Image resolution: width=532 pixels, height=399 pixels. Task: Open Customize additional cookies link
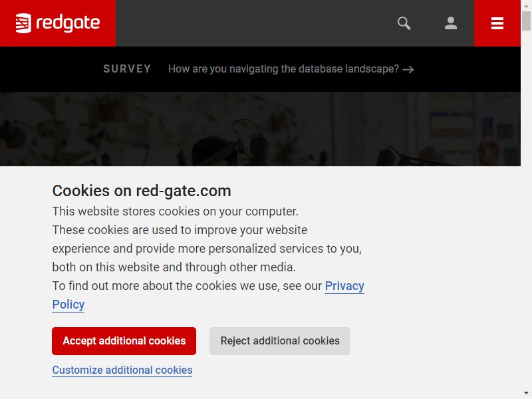pyautogui.click(x=122, y=370)
